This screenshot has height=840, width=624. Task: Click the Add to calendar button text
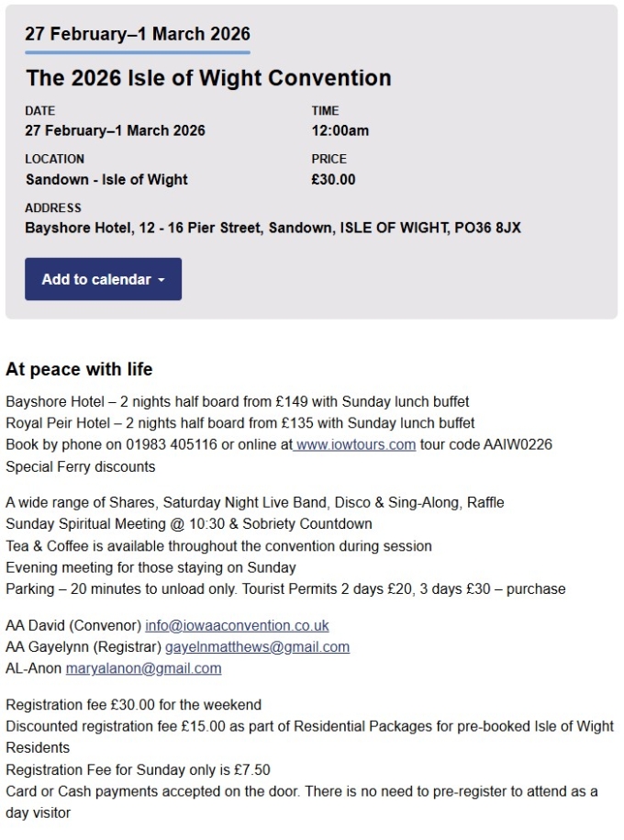point(95,279)
